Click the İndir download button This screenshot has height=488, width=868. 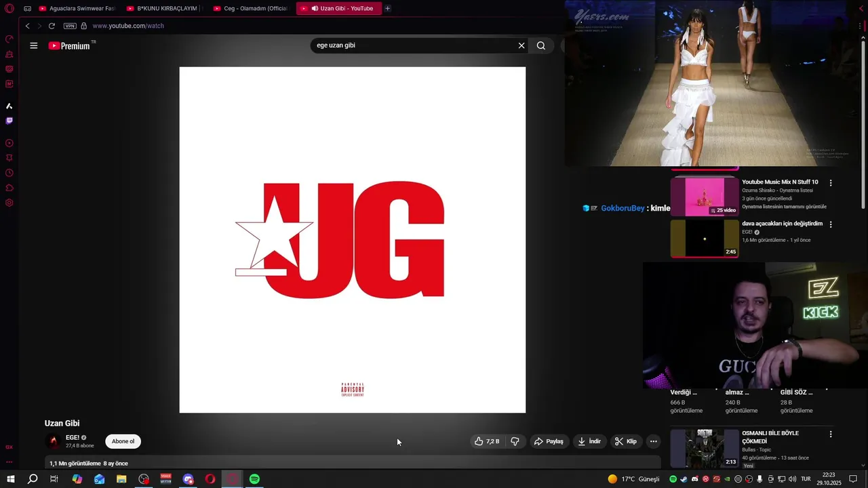pyautogui.click(x=589, y=441)
